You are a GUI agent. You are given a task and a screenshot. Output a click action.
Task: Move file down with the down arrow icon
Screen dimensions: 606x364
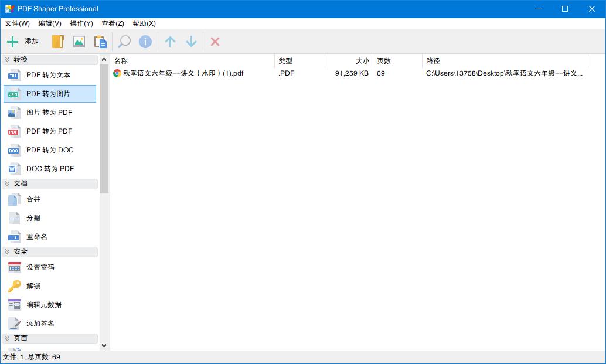pyautogui.click(x=191, y=41)
